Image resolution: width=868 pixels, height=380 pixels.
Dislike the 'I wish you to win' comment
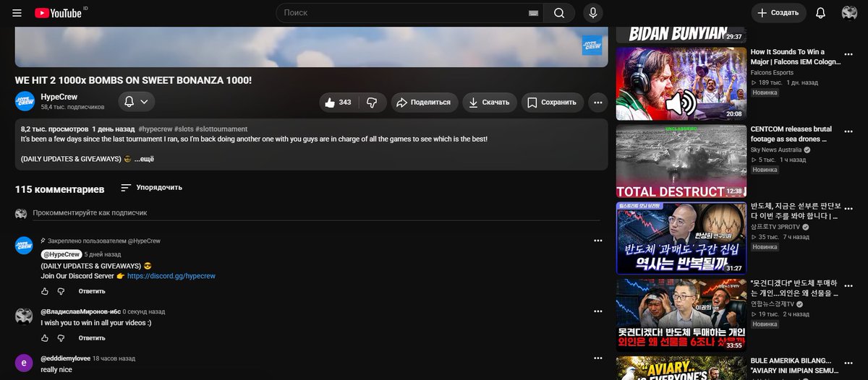(61, 337)
